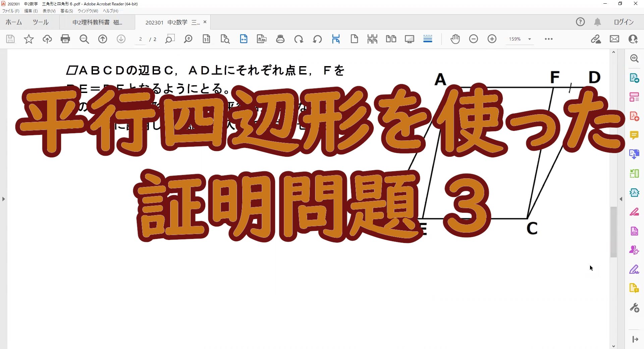Click the Save file icon
The width and height of the screenshot is (644, 349).
tap(10, 39)
